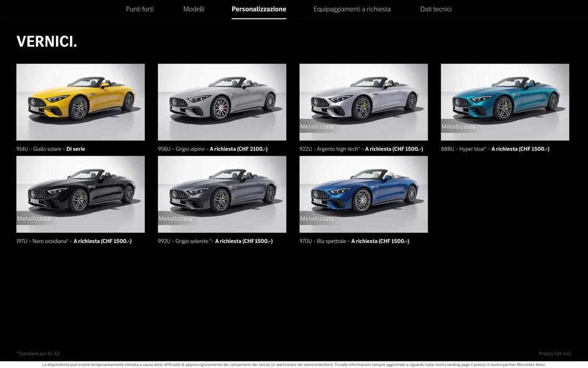The image size is (588, 368).
Task: Click the VERNICI page heading
Action: 47,41
